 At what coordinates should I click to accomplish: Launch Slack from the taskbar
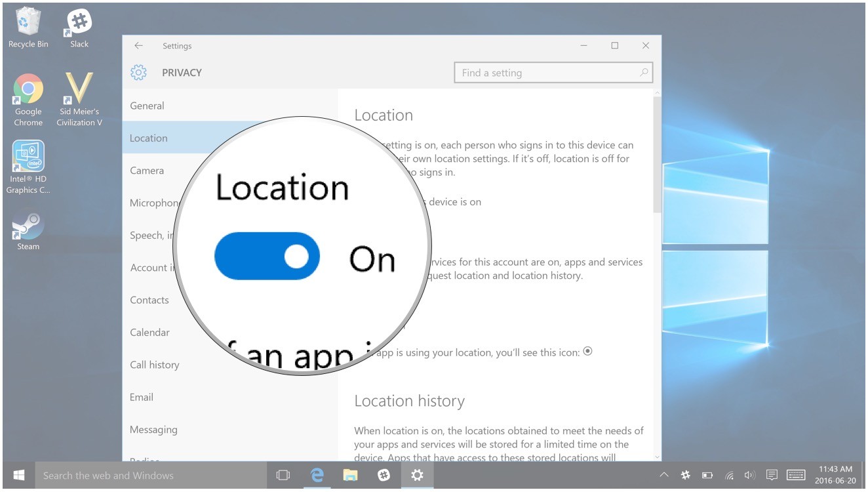(x=384, y=475)
